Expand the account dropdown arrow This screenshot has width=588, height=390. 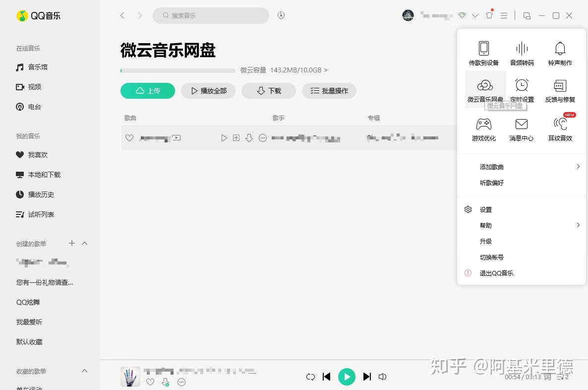tap(475, 15)
